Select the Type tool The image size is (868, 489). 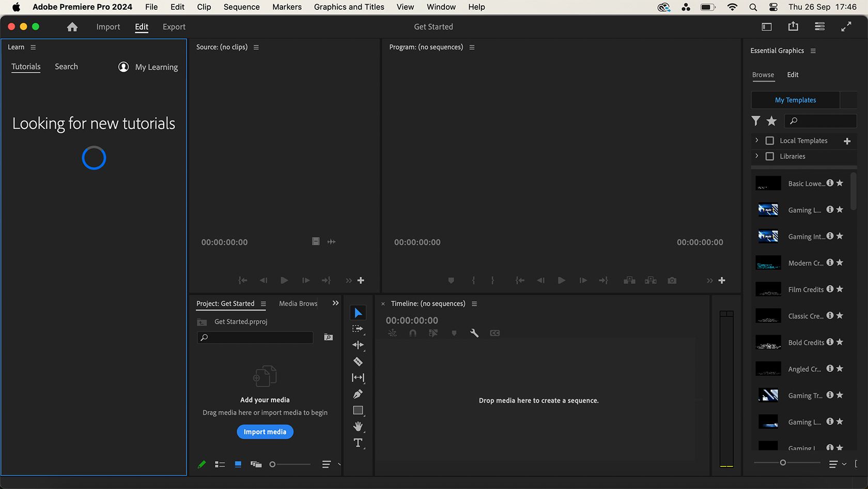358,443
